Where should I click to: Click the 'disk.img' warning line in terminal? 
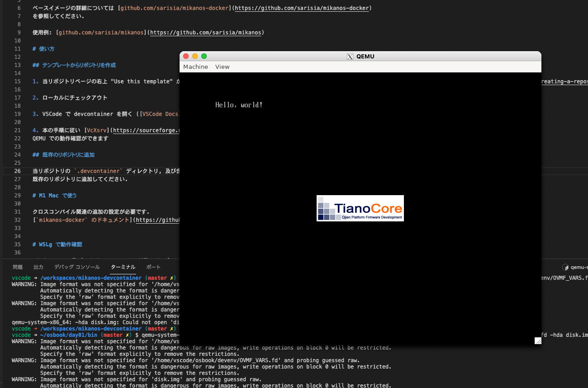tap(137, 379)
